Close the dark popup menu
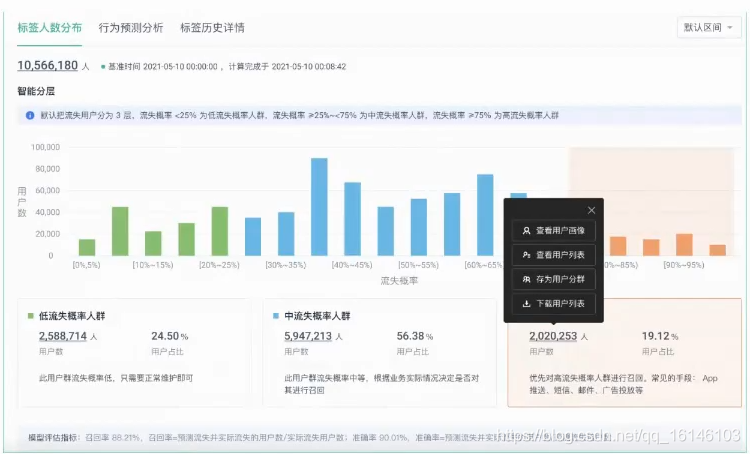 [591, 210]
